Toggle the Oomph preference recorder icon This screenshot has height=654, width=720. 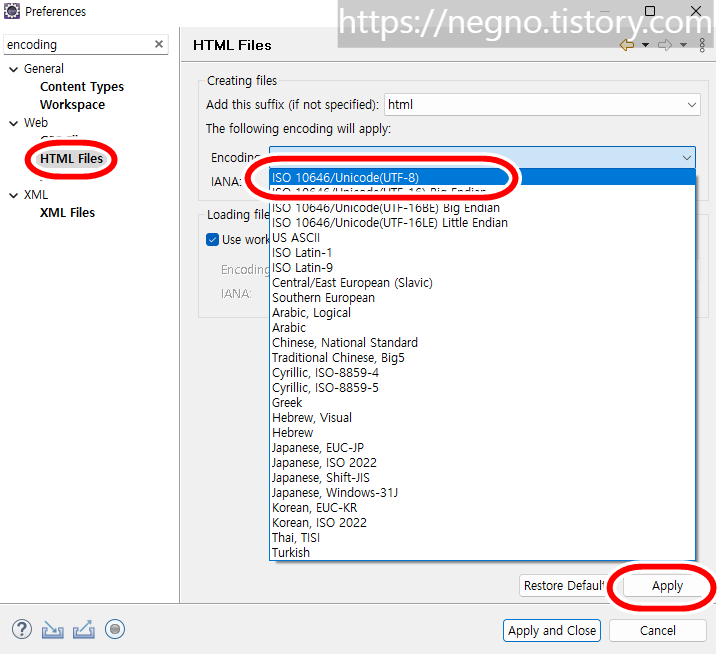[115, 629]
